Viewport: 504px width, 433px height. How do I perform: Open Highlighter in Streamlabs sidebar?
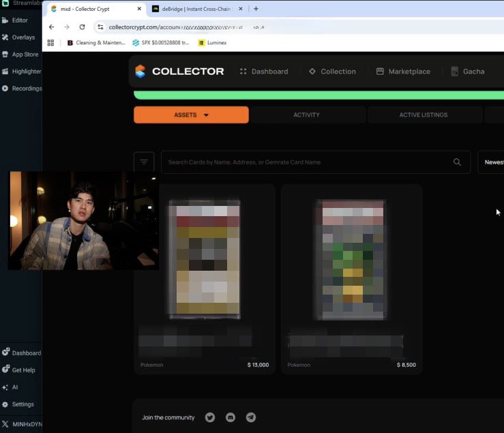22,72
